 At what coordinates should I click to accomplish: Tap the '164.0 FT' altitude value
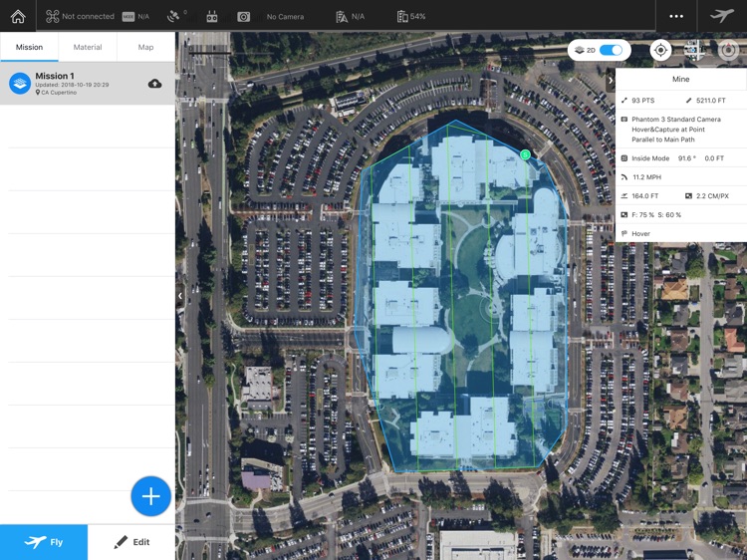pos(645,196)
